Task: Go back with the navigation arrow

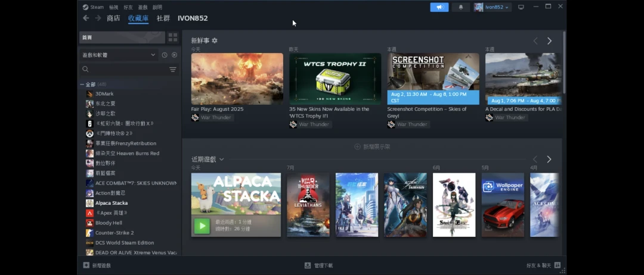Action: [x=86, y=18]
